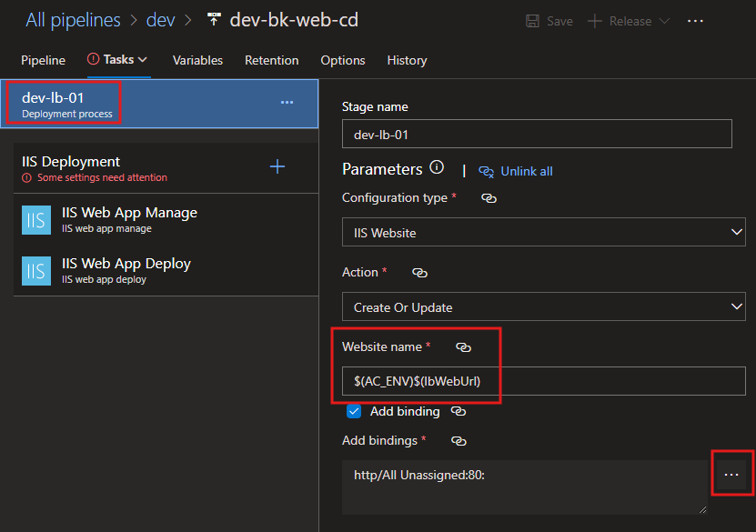This screenshot has width=756, height=532.
Task: Click in the Website name field
Action: click(x=543, y=381)
